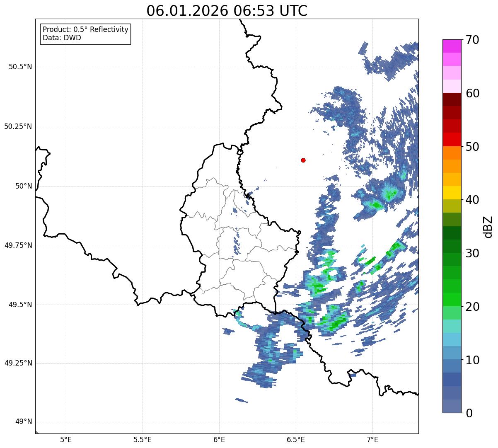The width and height of the screenshot is (498, 448).
Task: Click the 50.25°N latitude label
Action: (18, 126)
